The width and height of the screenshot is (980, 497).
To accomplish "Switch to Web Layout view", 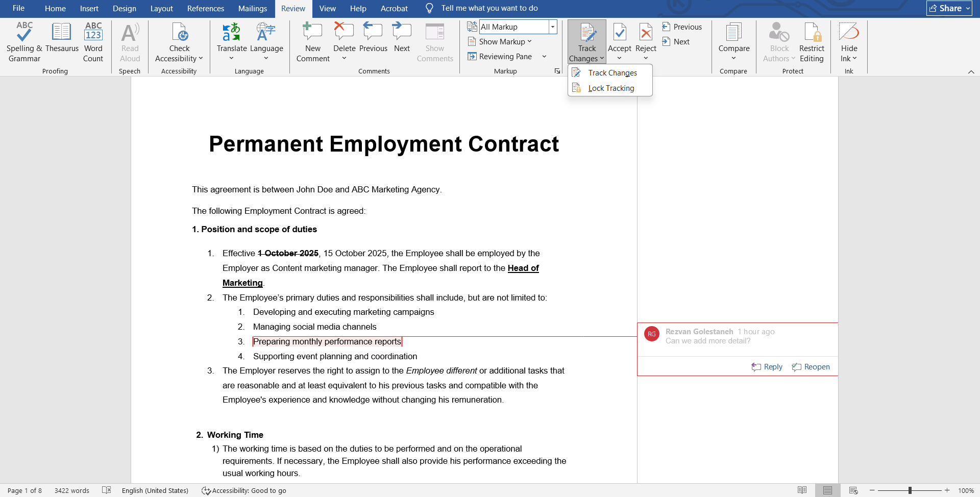I will tap(853, 490).
